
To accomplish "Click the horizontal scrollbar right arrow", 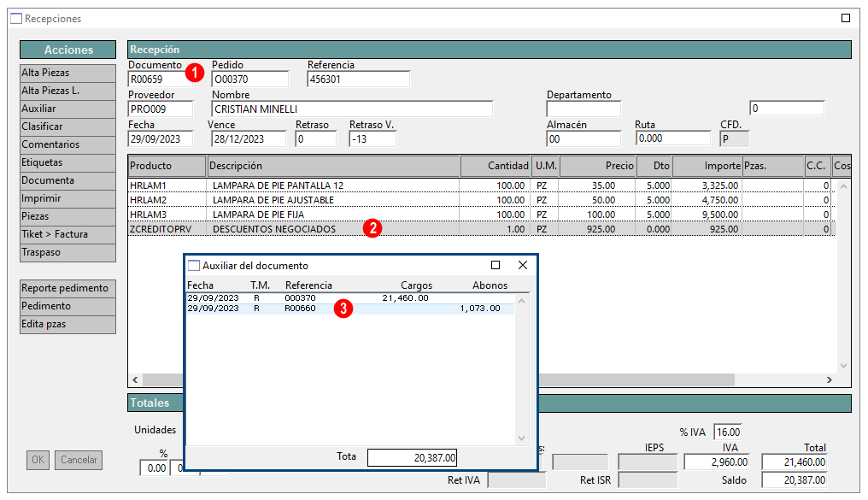I will [x=830, y=379].
